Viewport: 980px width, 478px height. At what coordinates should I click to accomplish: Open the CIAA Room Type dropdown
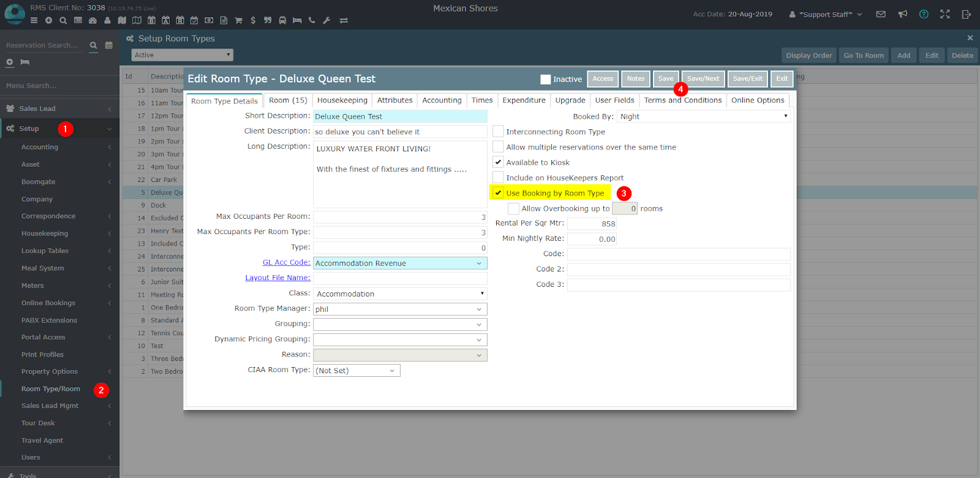pos(356,370)
